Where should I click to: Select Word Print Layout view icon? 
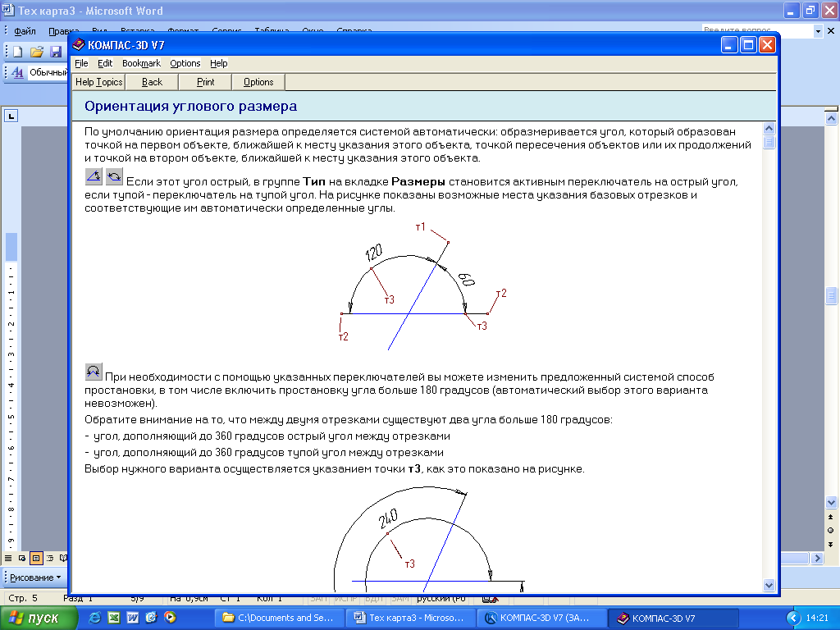36,558
